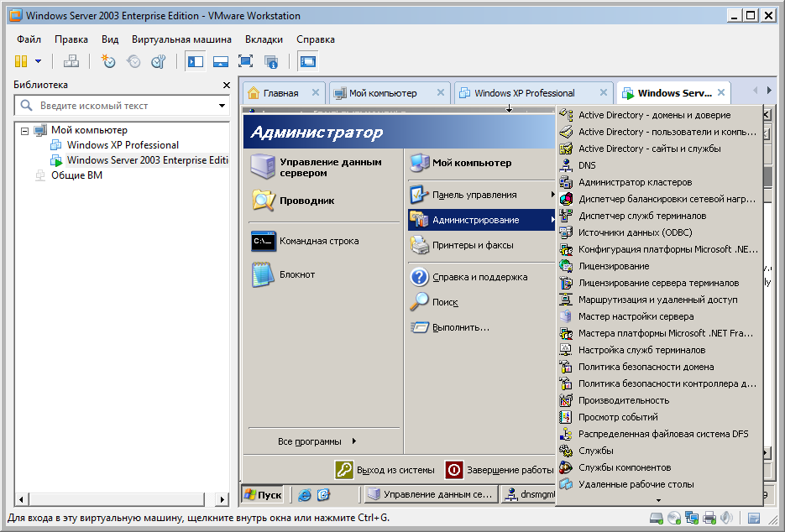Open the Выполнить... dialog
This screenshot has width=785, height=532.
click(482, 327)
